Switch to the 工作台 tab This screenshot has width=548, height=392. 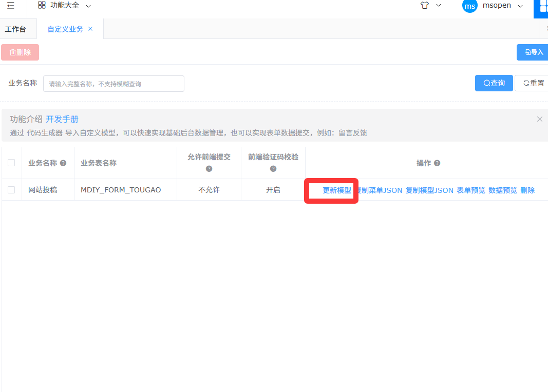pos(15,29)
